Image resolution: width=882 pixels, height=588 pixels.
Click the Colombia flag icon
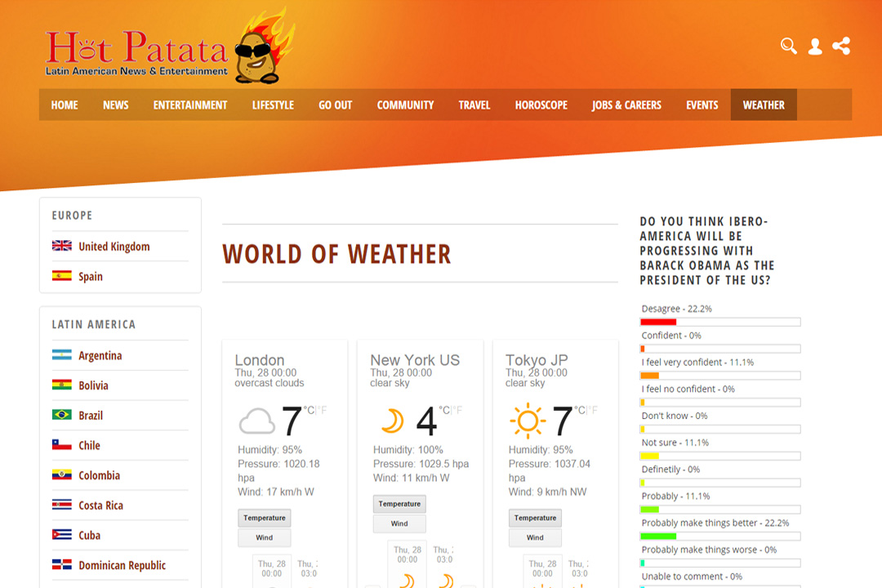[62, 475]
